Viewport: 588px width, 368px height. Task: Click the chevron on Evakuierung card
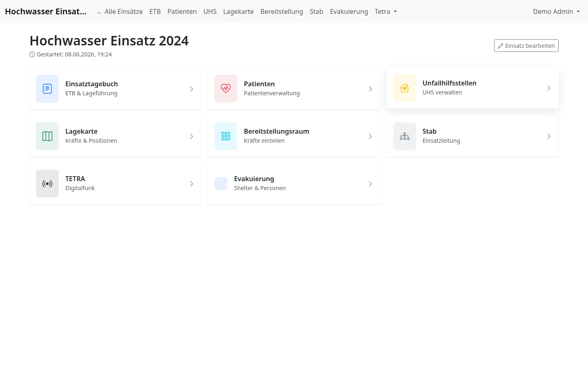pyautogui.click(x=370, y=184)
